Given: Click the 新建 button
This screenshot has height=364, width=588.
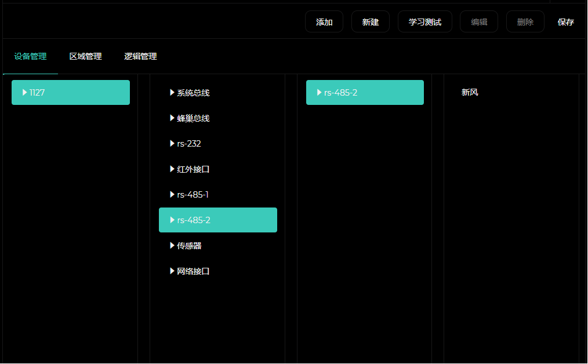Looking at the screenshot, I should pos(370,22).
